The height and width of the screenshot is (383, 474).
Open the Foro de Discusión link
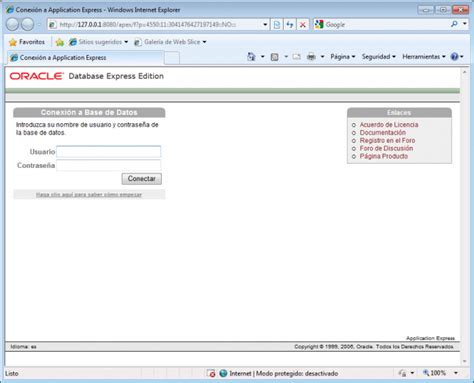point(386,148)
